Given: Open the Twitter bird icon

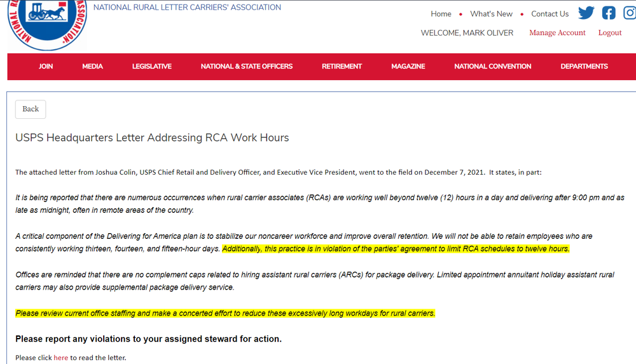Looking at the screenshot, I should 586,13.
